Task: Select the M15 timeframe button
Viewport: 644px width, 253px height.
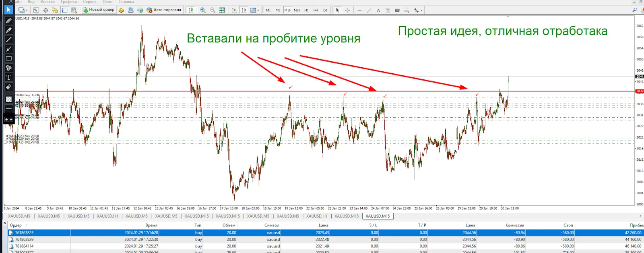Action: [x=287, y=10]
